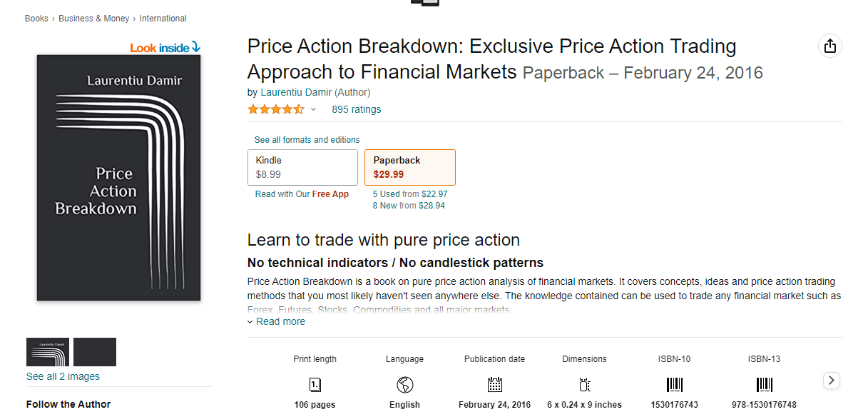
Task: Open the Look inside preview
Action: 165,48
